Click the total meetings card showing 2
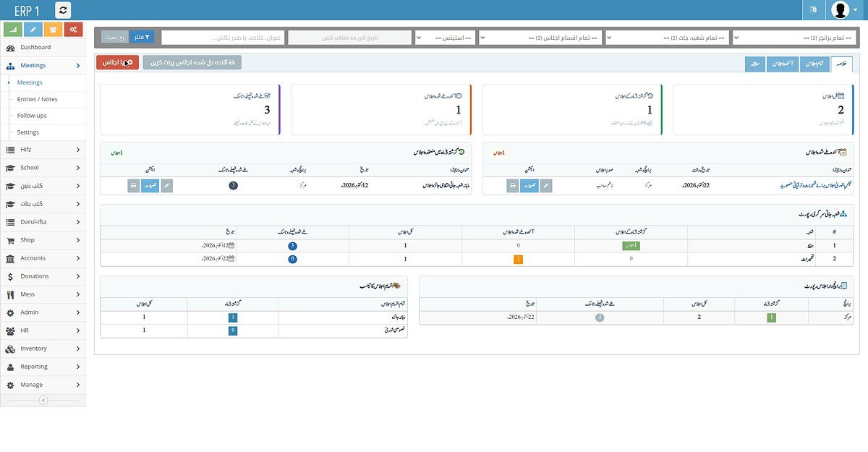This screenshot has width=868, height=452. click(764, 110)
